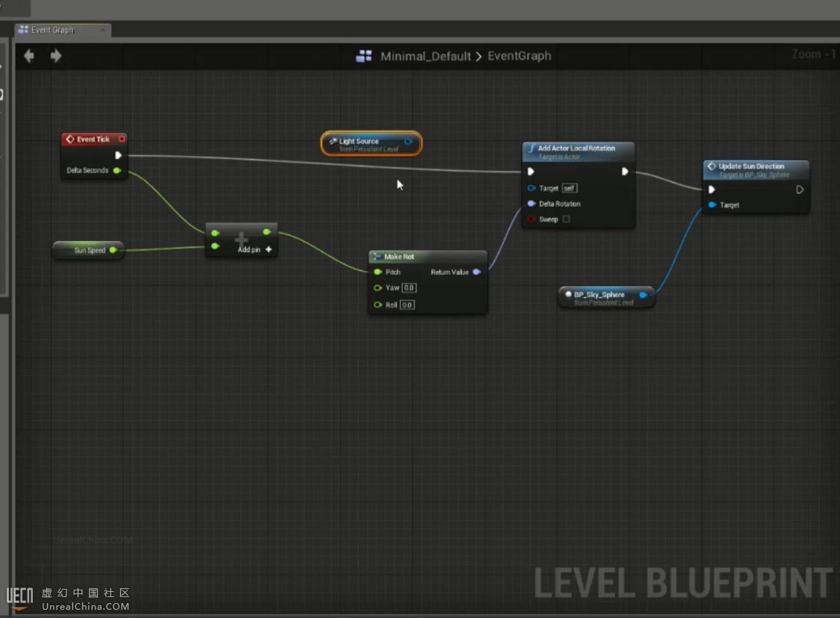
Task: Click the back navigation arrow
Action: click(29, 56)
